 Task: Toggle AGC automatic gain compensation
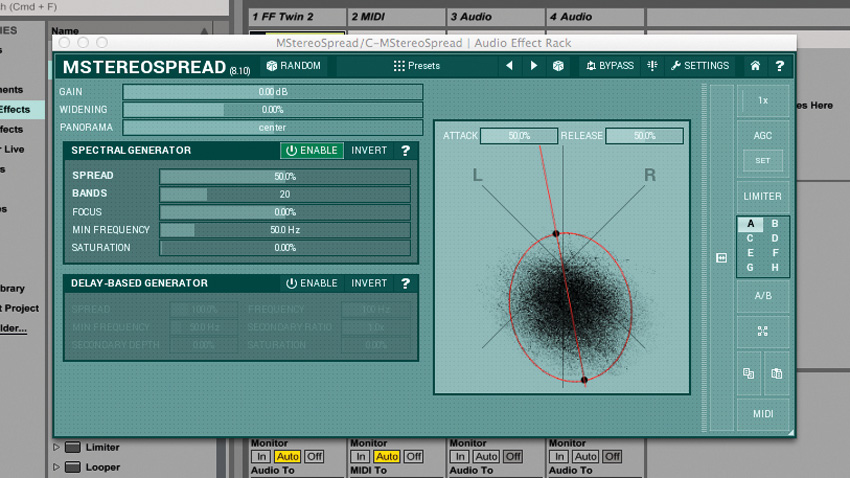(x=763, y=135)
